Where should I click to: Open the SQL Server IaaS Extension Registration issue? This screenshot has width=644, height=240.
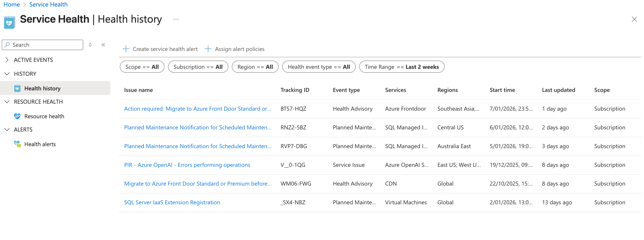click(x=172, y=202)
